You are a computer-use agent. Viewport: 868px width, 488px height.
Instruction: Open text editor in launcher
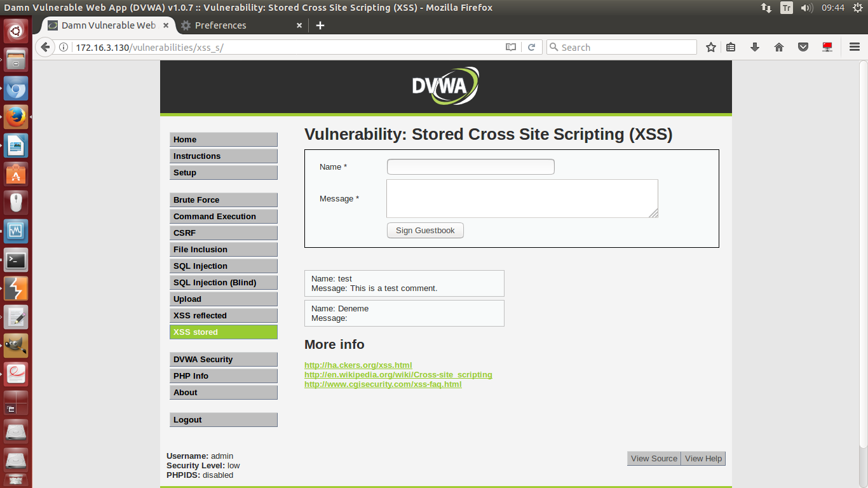click(x=16, y=317)
